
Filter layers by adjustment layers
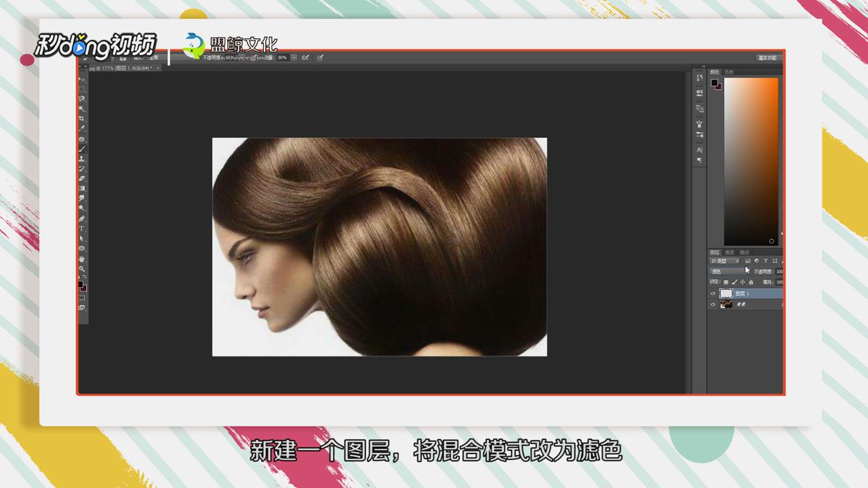(757, 260)
